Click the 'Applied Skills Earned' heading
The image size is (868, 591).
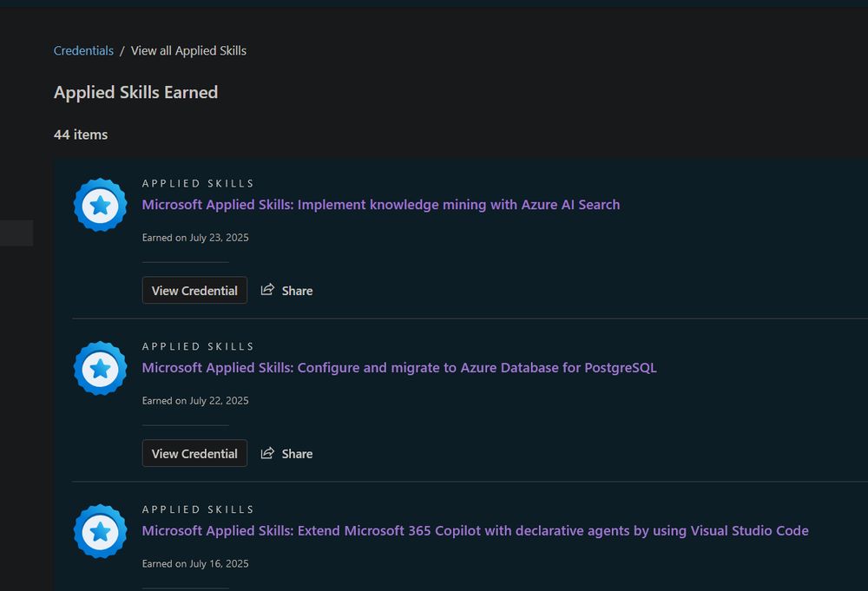(135, 92)
